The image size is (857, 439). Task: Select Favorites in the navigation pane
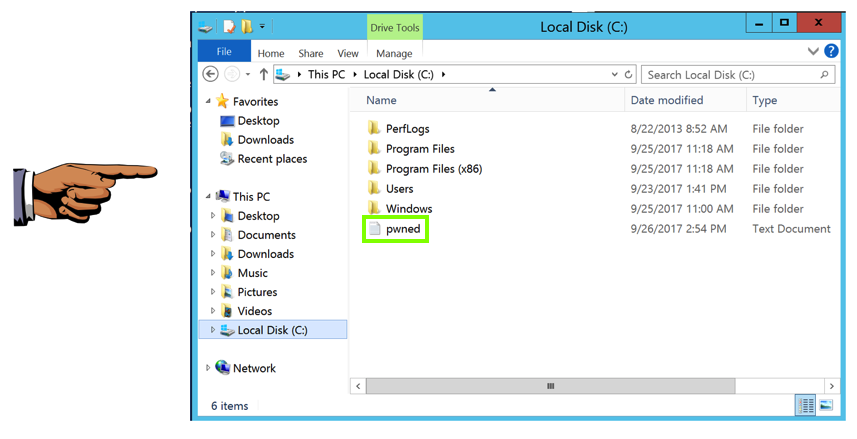pyautogui.click(x=255, y=102)
